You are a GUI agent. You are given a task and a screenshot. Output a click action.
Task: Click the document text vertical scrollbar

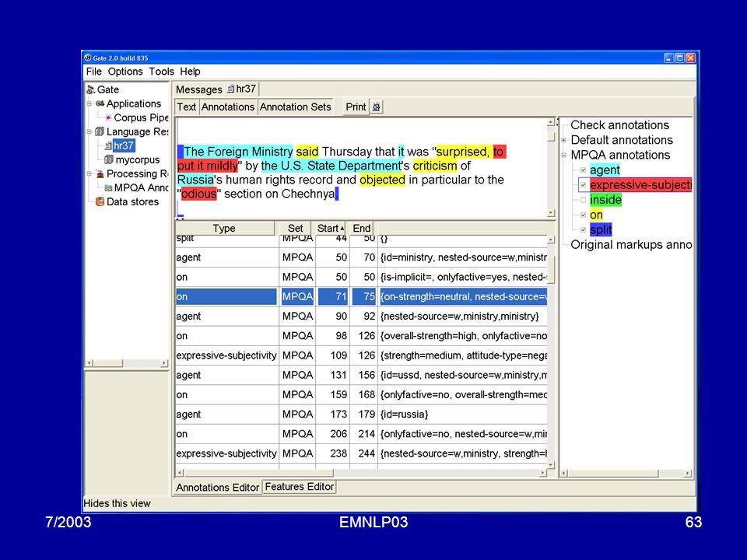(551, 168)
